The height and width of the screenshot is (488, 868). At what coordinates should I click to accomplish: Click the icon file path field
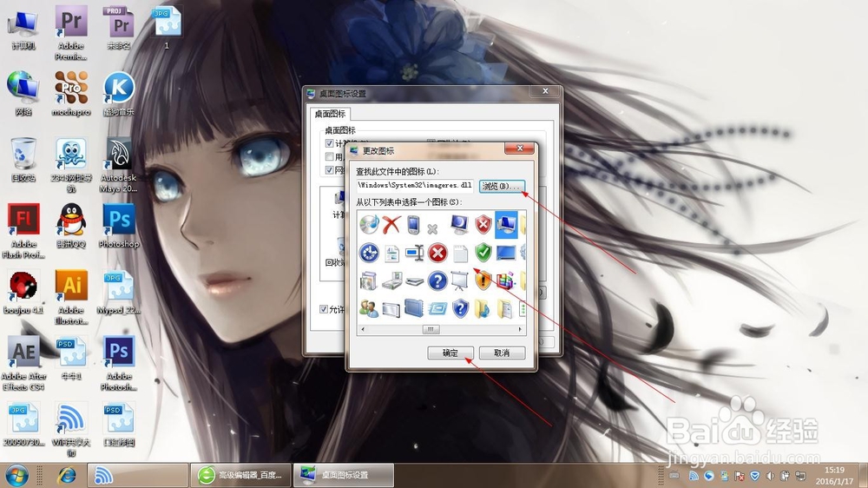[415, 186]
